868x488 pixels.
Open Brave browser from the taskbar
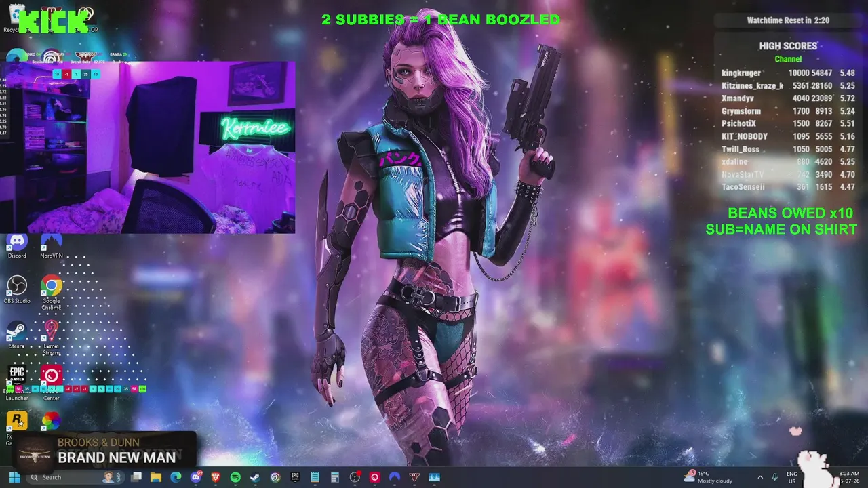click(216, 477)
